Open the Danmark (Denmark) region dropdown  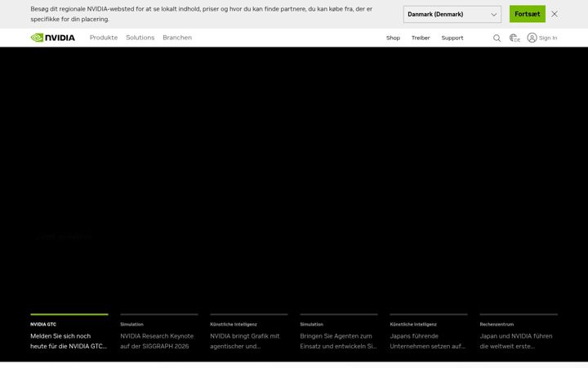(452, 14)
